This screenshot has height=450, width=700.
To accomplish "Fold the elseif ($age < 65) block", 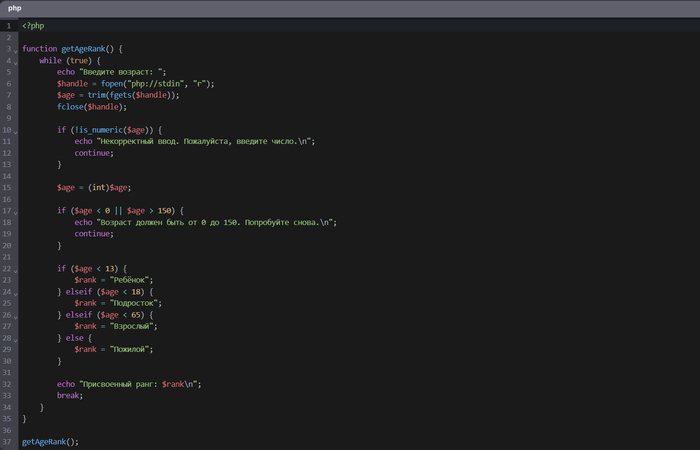I will pyautogui.click(x=15, y=316).
